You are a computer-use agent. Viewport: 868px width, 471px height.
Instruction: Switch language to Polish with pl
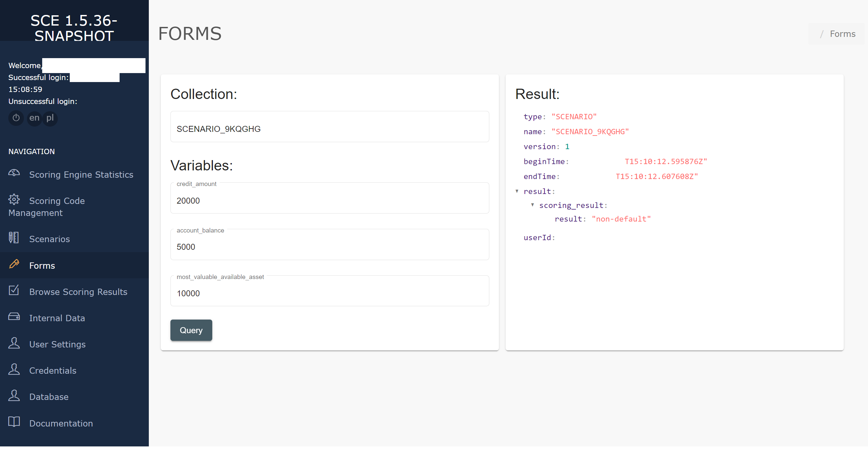tap(50, 118)
